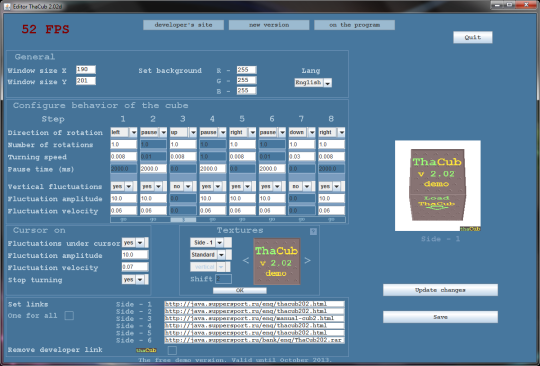Screen dimensions: 540x366
Task: Click the go button under step 1
Action: click(x=124, y=219)
